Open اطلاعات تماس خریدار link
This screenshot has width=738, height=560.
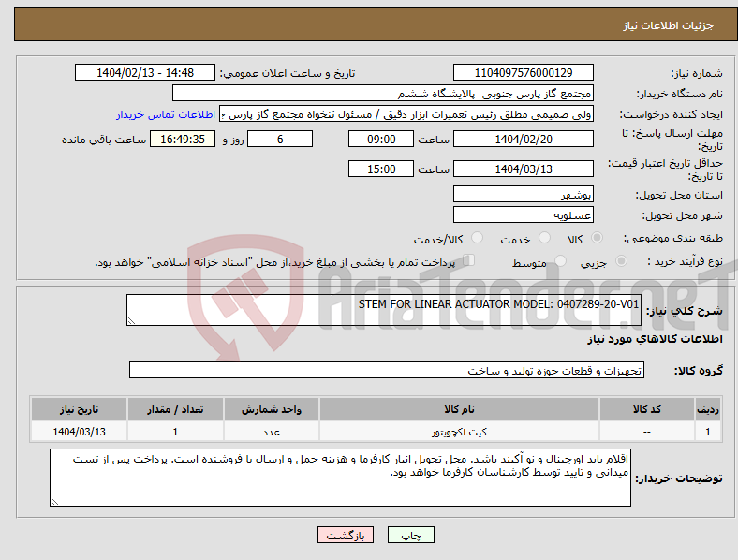coord(166,114)
